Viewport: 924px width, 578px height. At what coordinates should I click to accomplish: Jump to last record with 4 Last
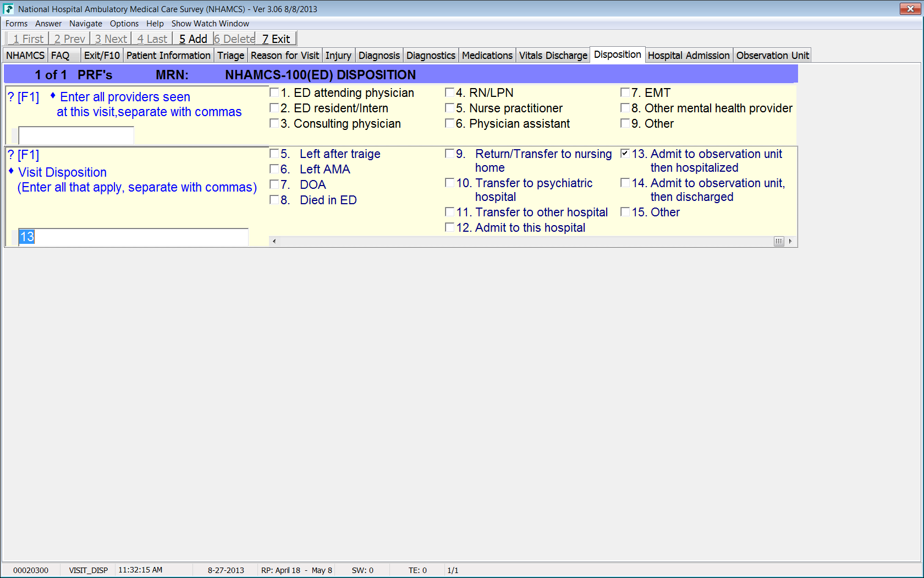[152, 39]
